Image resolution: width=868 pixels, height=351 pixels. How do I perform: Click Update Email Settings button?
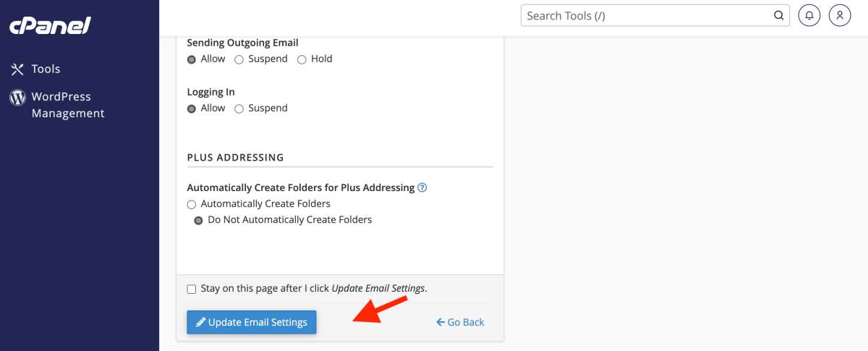tap(251, 322)
